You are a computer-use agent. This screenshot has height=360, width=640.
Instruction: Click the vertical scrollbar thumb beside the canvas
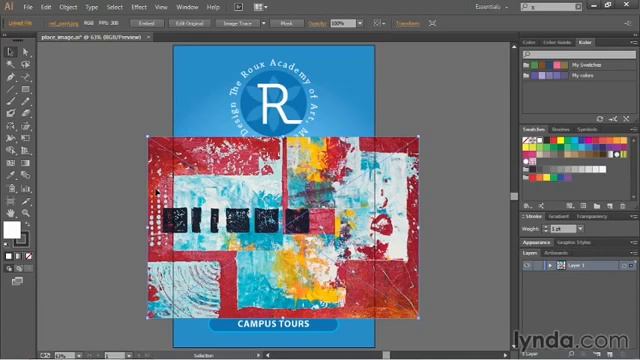tap(514, 196)
